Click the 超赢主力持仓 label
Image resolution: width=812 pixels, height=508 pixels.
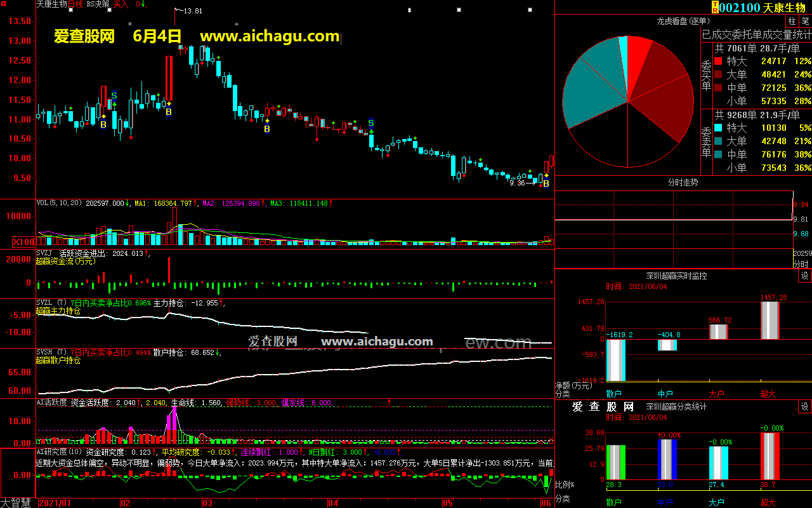tap(58, 311)
